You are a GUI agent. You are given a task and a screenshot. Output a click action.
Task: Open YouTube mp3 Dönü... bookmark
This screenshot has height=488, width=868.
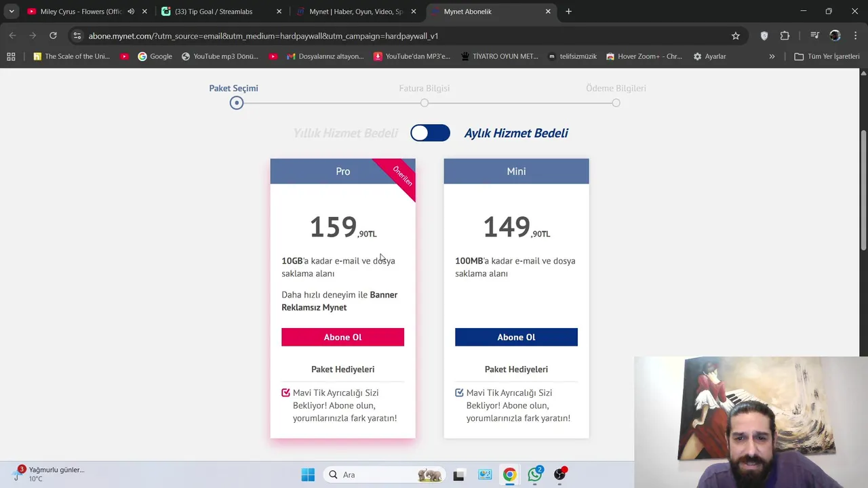pyautogui.click(x=220, y=56)
